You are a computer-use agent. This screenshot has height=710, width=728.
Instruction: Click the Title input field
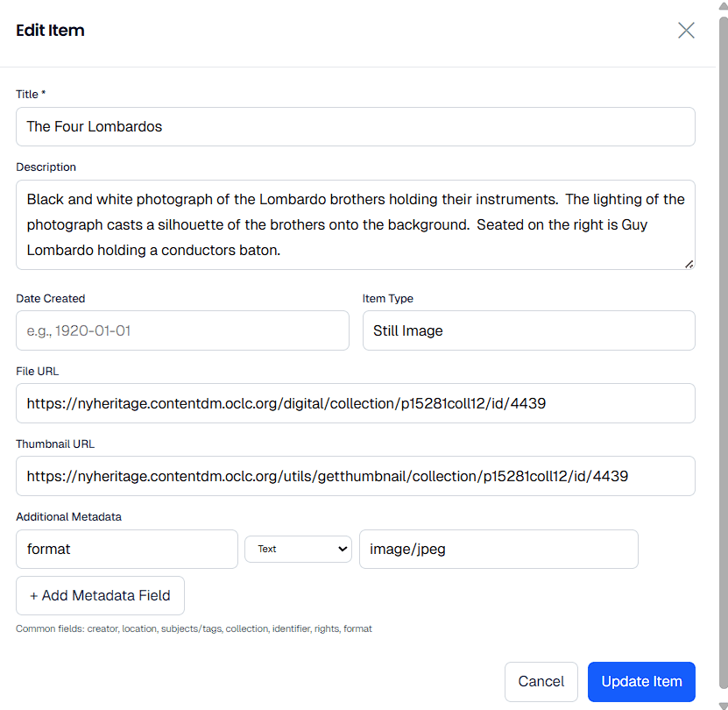(x=355, y=126)
